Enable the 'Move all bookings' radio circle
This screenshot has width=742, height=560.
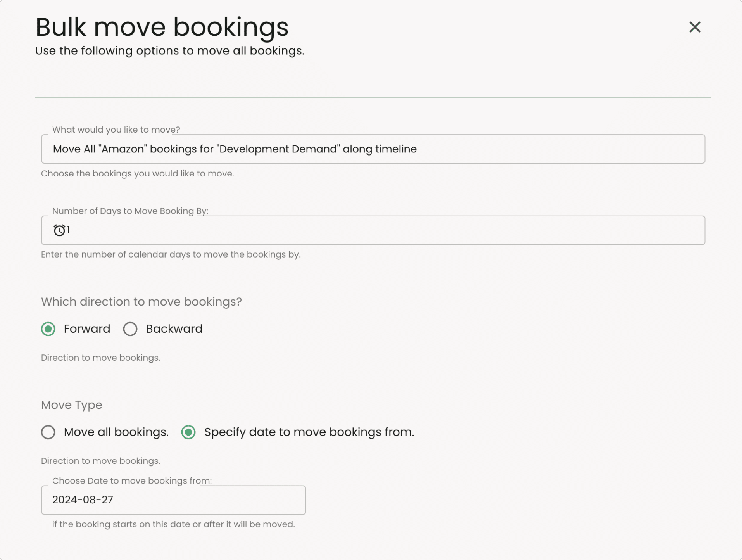click(48, 432)
